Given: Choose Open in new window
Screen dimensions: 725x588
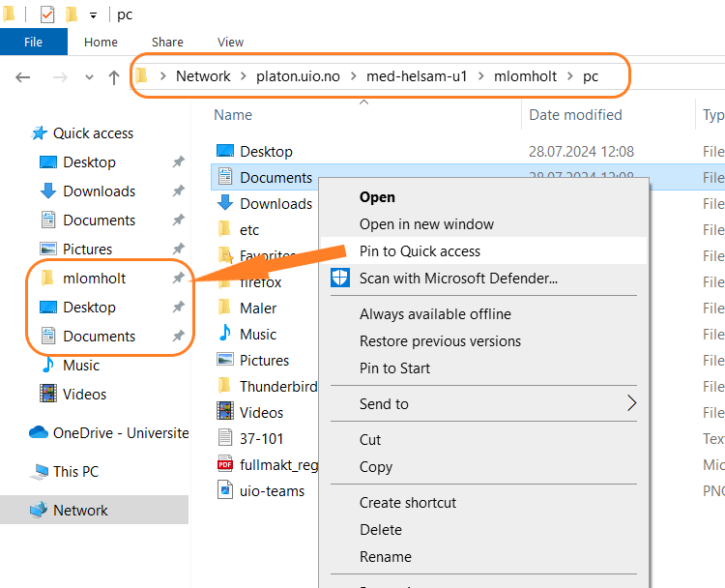Looking at the screenshot, I should pyautogui.click(x=426, y=224).
